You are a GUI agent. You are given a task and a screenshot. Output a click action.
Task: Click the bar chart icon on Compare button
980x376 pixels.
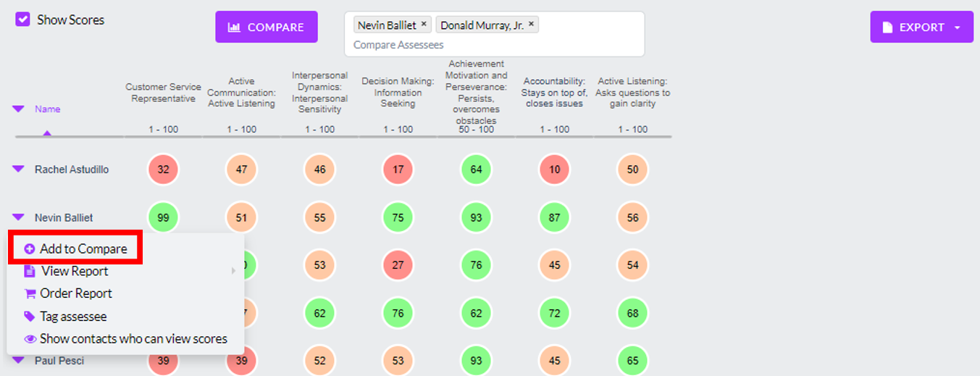(x=234, y=28)
